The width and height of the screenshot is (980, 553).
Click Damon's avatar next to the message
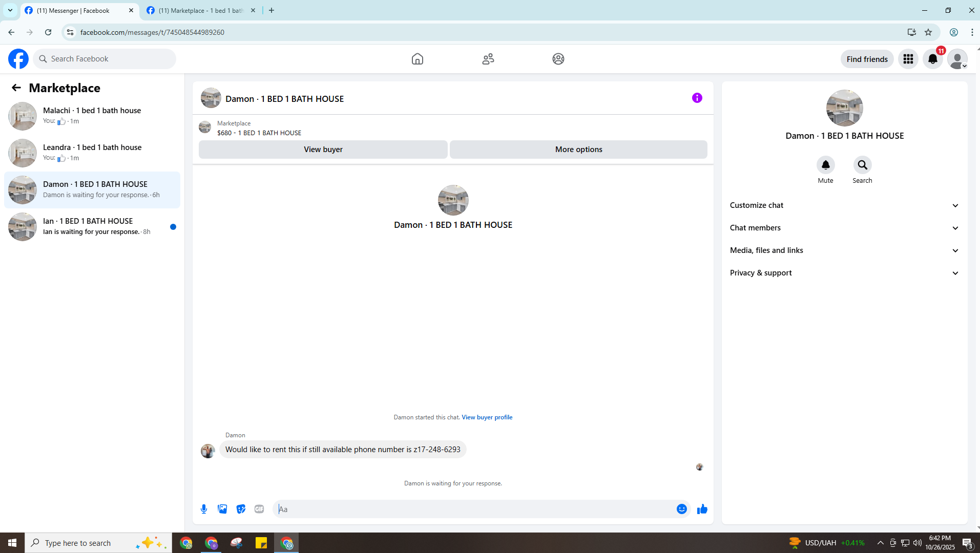[x=208, y=451]
